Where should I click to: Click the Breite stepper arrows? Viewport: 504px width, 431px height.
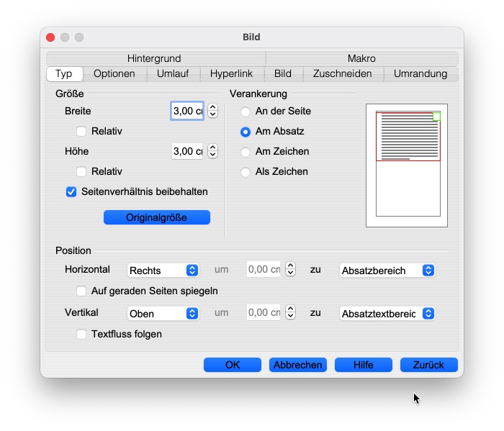tap(213, 111)
